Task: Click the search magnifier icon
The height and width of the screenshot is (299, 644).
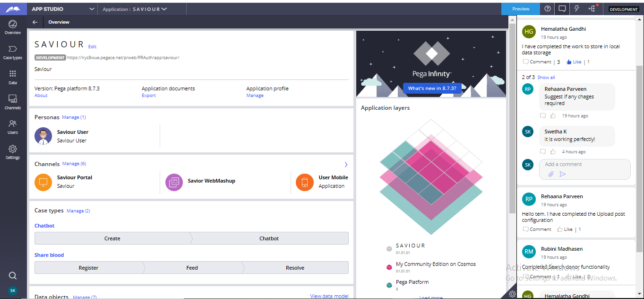Action: point(13,276)
